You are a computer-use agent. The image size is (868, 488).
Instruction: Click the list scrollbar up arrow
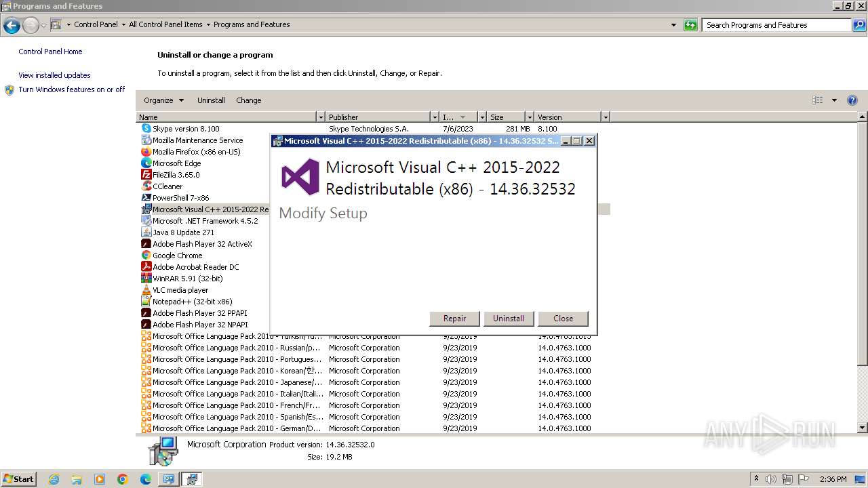[863, 117]
